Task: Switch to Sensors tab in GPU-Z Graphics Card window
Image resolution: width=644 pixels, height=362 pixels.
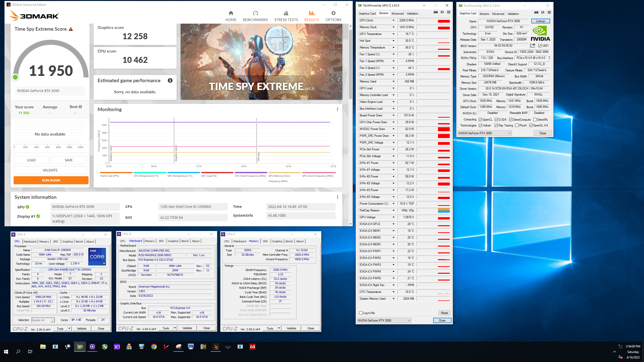Action: coord(484,14)
